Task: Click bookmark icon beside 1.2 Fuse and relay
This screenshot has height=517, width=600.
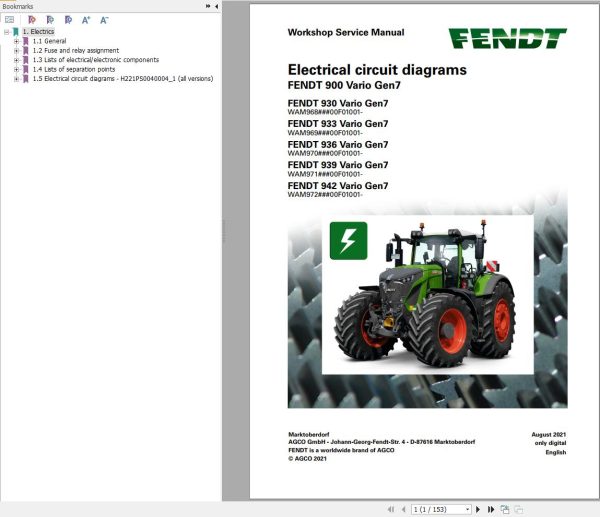Action: [25, 51]
